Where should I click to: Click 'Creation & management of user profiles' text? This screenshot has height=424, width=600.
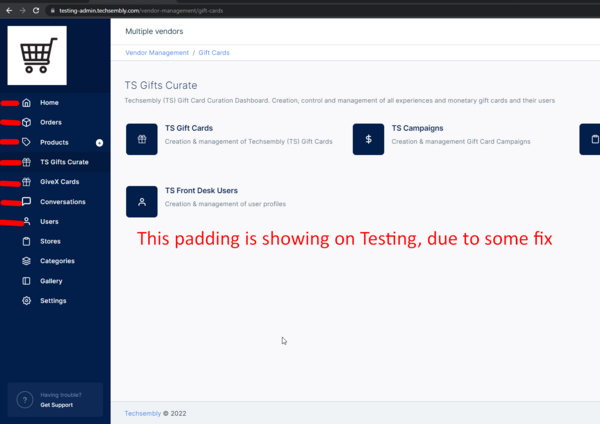point(225,204)
